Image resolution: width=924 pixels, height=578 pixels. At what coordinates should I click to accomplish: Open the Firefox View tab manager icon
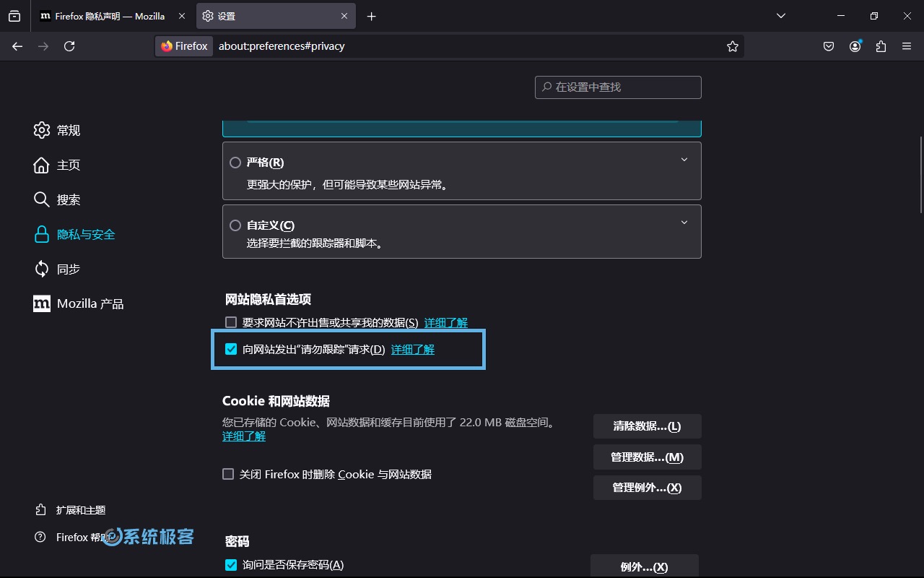pos(14,16)
